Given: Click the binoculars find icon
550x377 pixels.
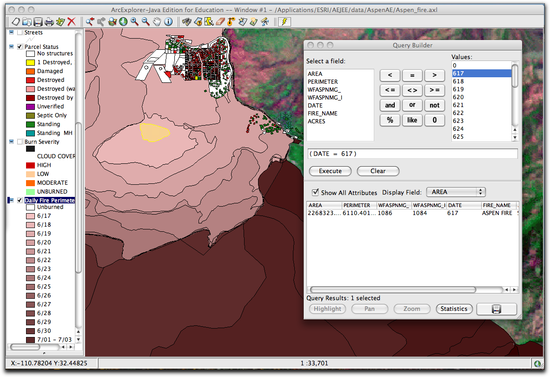Looking at the screenshot, I should [x=186, y=22].
